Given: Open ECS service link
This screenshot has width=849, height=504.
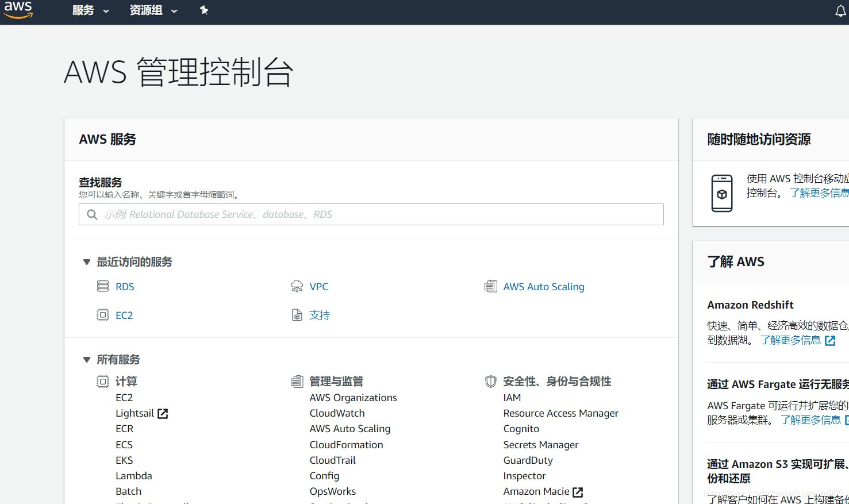Looking at the screenshot, I should pyautogui.click(x=124, y=445).
